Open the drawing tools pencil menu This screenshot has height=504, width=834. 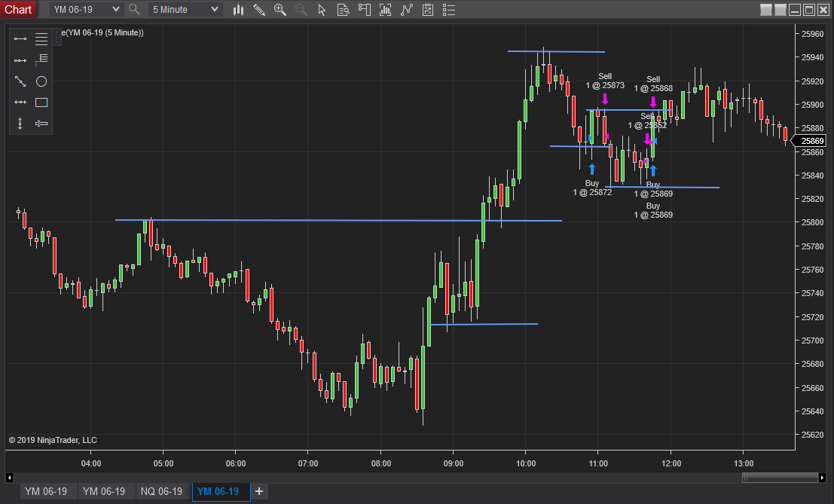[x=259, y=10]
